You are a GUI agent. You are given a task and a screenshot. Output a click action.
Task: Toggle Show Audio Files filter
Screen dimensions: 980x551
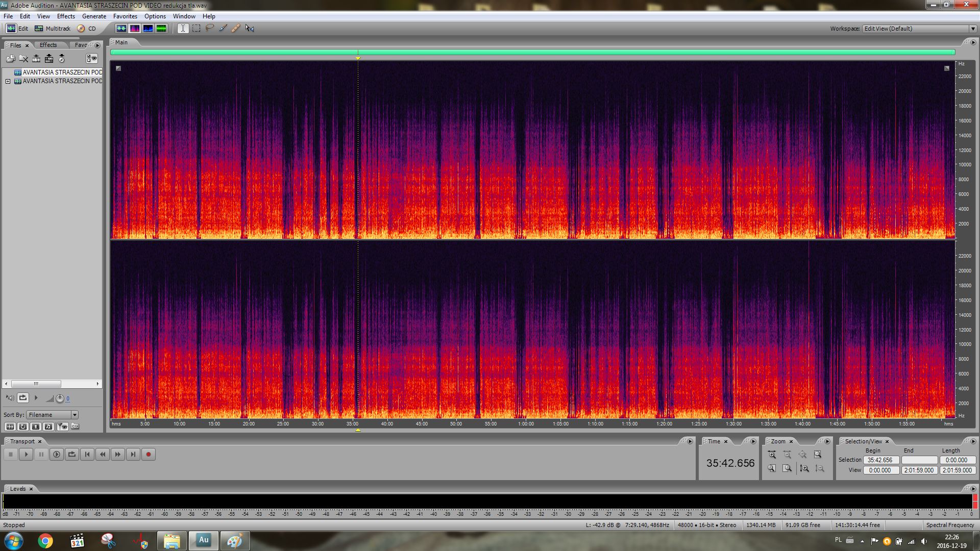pyautogui.click(x=10, y=427)
